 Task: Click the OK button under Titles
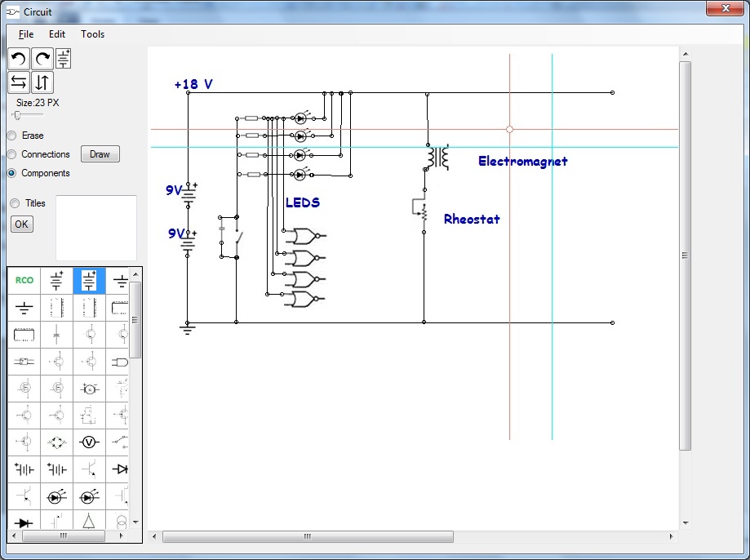pyautogui.click(x=21, y=224)
